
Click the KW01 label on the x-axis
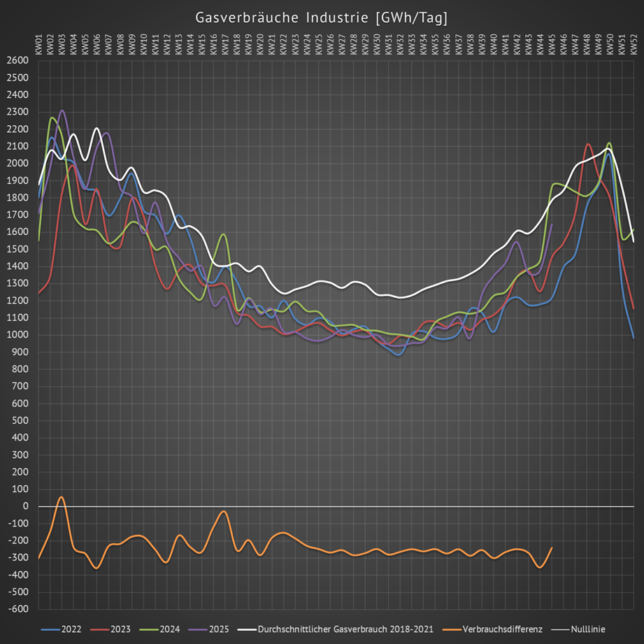coord(38,43)
